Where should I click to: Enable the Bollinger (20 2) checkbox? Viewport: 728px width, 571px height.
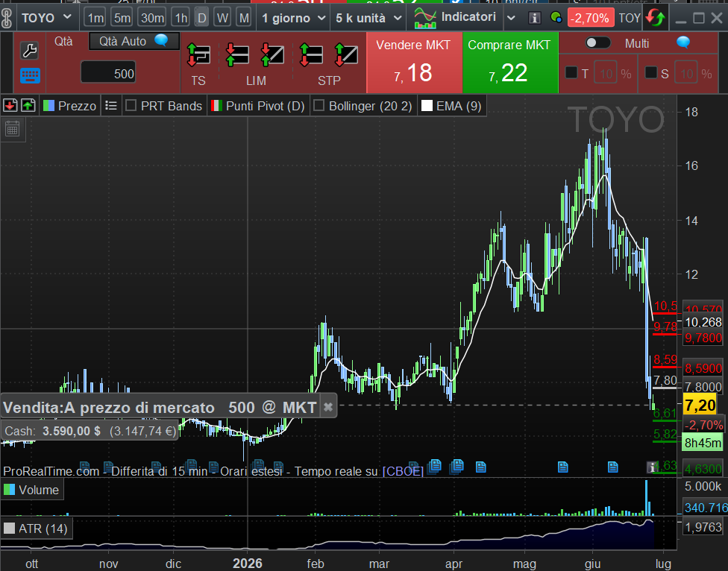(x=318, y=106)
